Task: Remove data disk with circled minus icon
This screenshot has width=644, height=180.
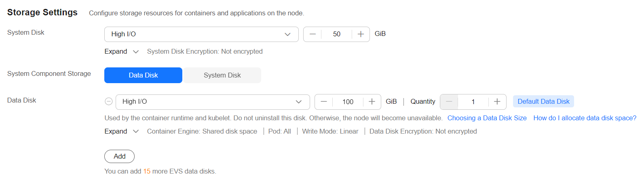Action: click(x=109, y=102)
